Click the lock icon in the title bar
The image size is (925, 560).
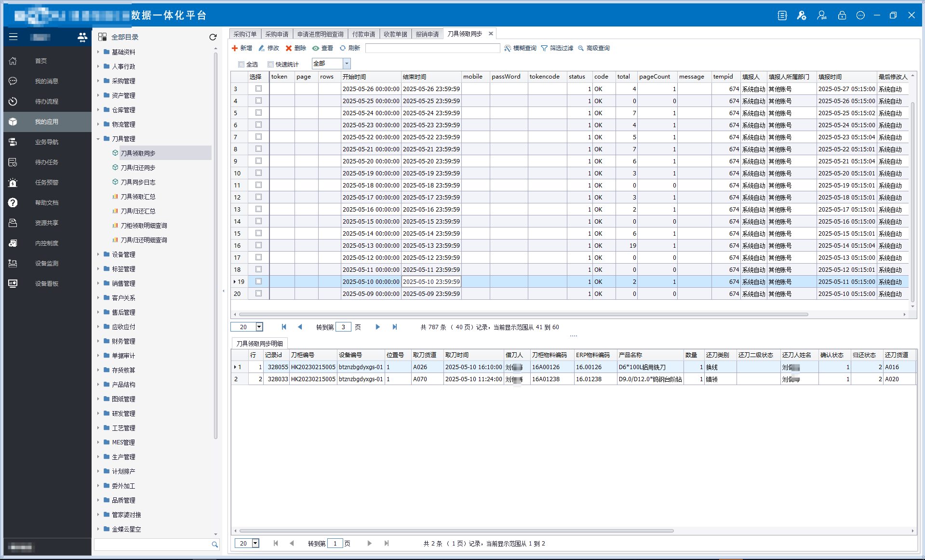point(842,15)
